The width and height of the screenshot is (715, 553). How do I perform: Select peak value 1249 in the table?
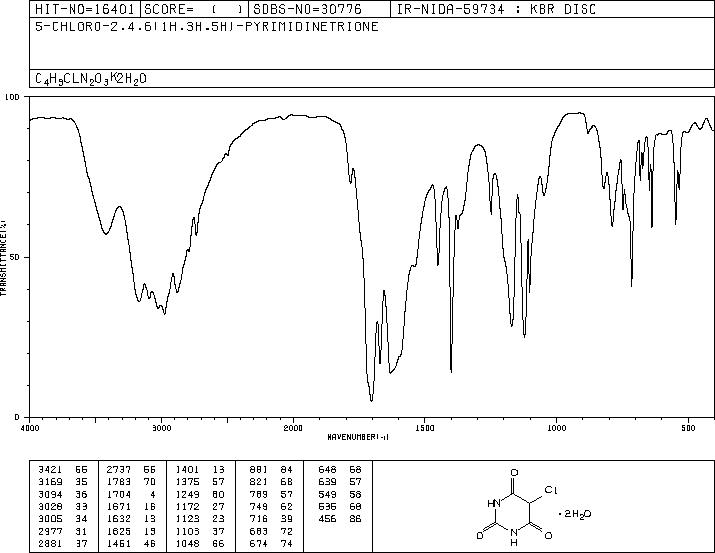point(187,495)
